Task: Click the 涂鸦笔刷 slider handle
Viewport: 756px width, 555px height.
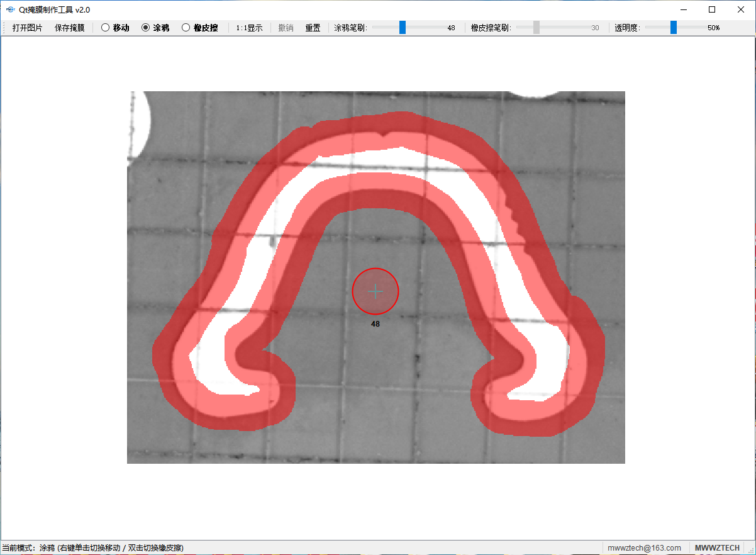Action: (403, 28)
